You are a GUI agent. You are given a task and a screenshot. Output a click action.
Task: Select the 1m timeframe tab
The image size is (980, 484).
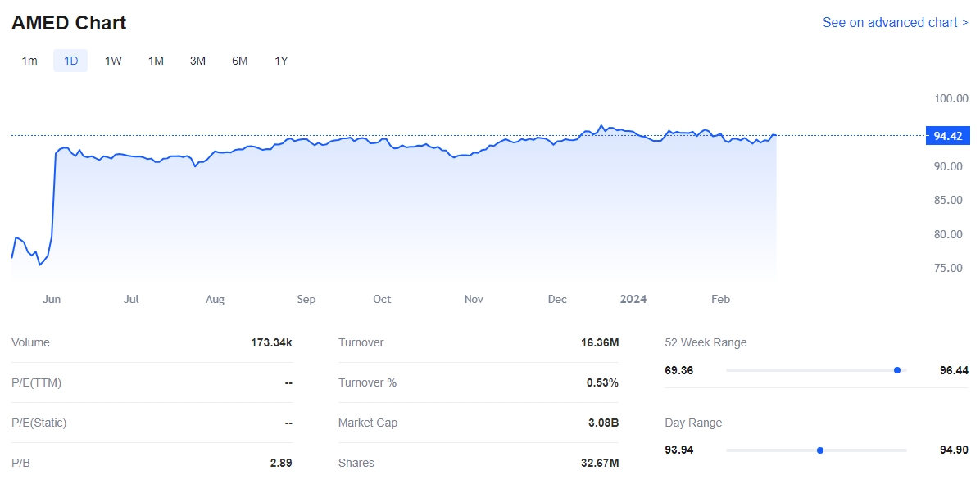[29, 61]
